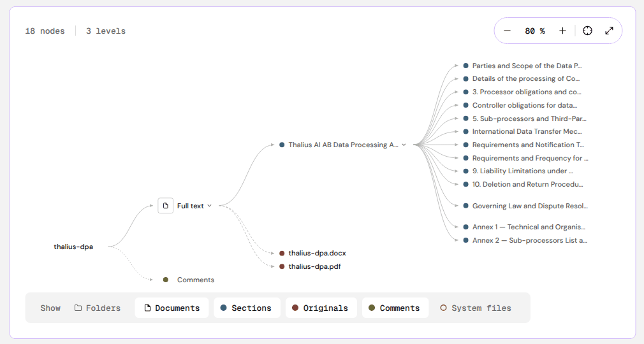Open 5. Sub-processors and Third-Par section

point(529,118)
